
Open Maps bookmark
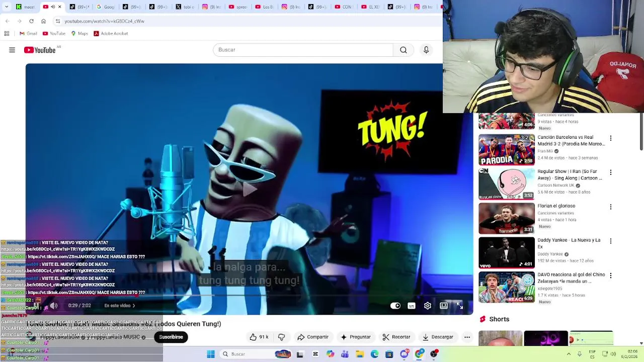pos(79,33)
